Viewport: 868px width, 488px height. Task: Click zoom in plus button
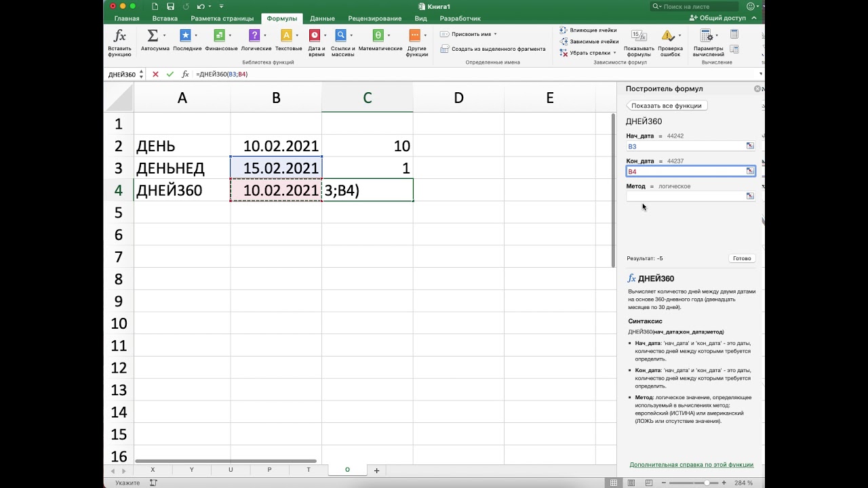click(725, 483)
